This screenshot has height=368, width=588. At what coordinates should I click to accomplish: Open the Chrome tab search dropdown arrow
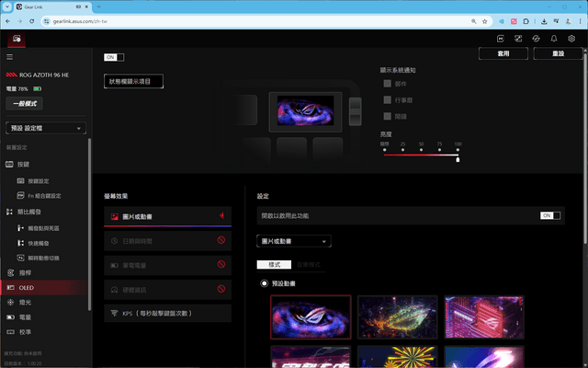point(7,6)
